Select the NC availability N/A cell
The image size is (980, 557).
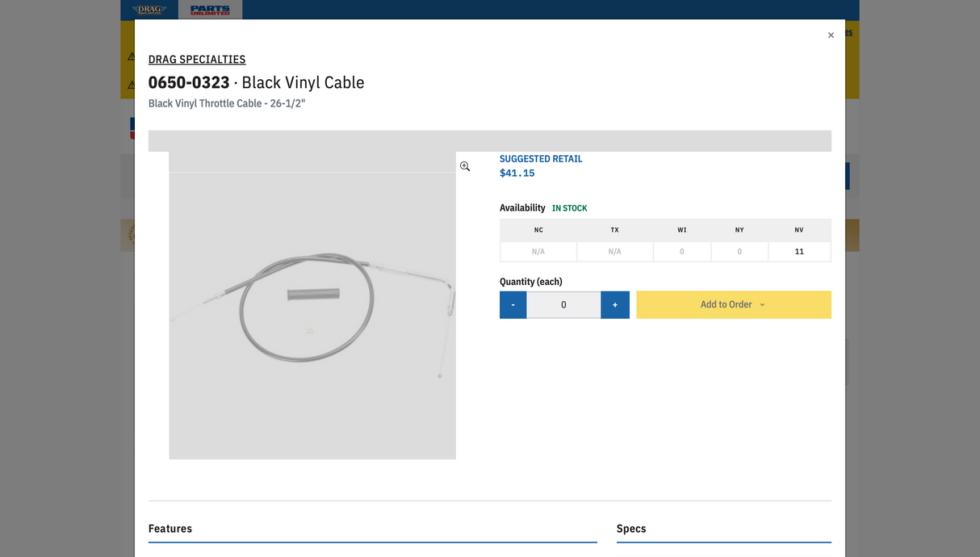538,252
